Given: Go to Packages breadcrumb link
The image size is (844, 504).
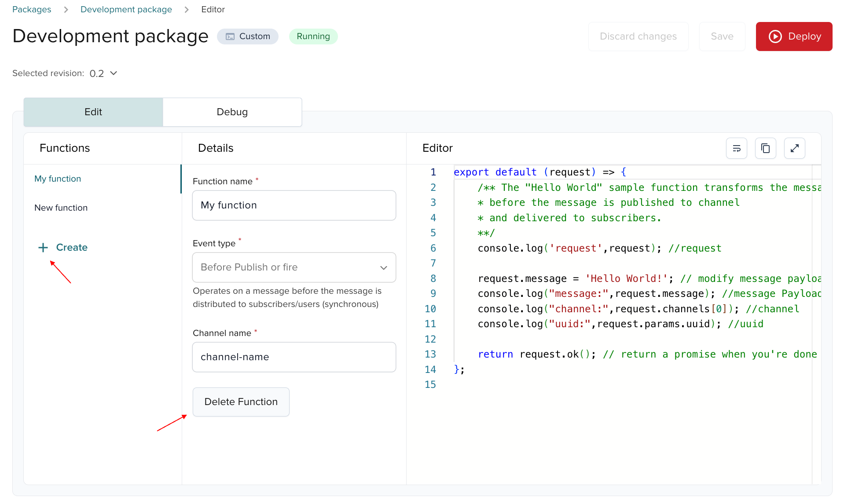Looking at the screenshot, I should point(32,10).
